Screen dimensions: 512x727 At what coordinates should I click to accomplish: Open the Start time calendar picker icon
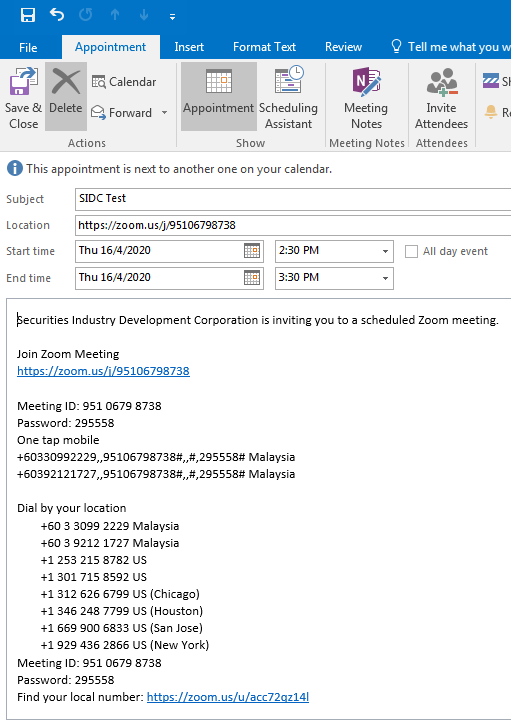click(252, 251)
